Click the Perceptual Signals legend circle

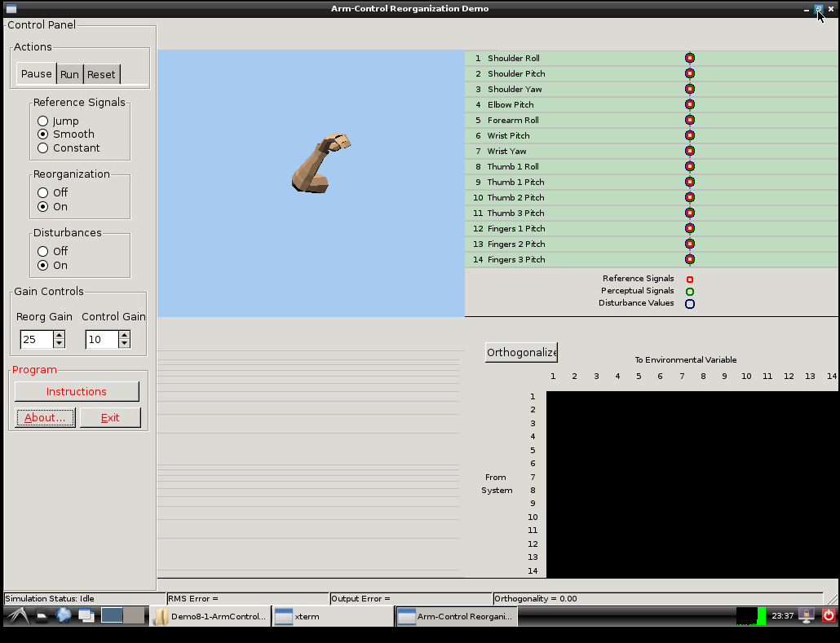690,291
